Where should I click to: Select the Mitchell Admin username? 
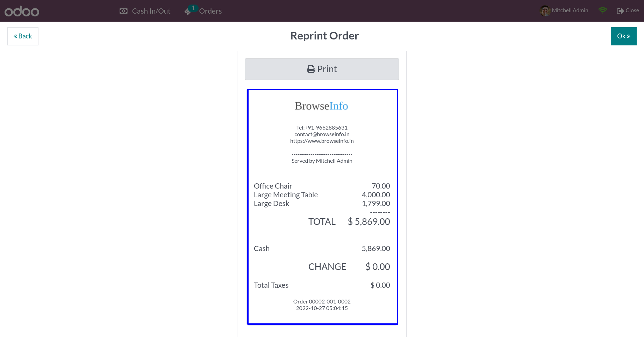coord(570,10)
